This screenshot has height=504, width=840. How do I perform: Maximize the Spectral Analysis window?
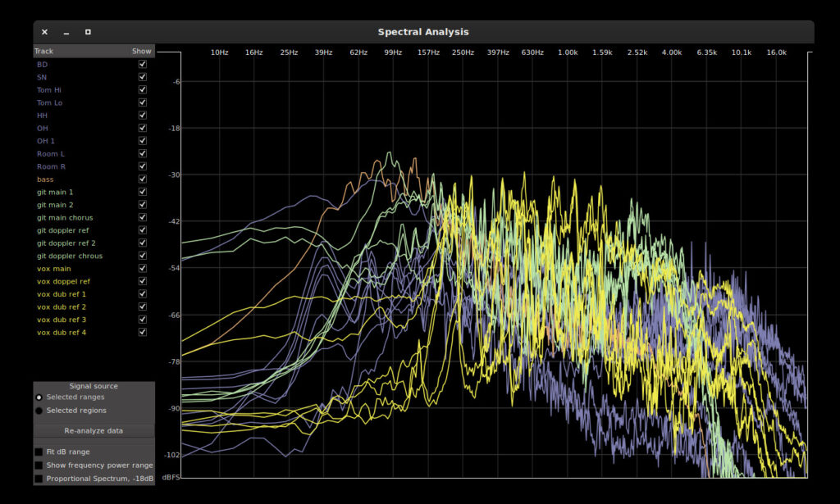[x=88, y=32]
